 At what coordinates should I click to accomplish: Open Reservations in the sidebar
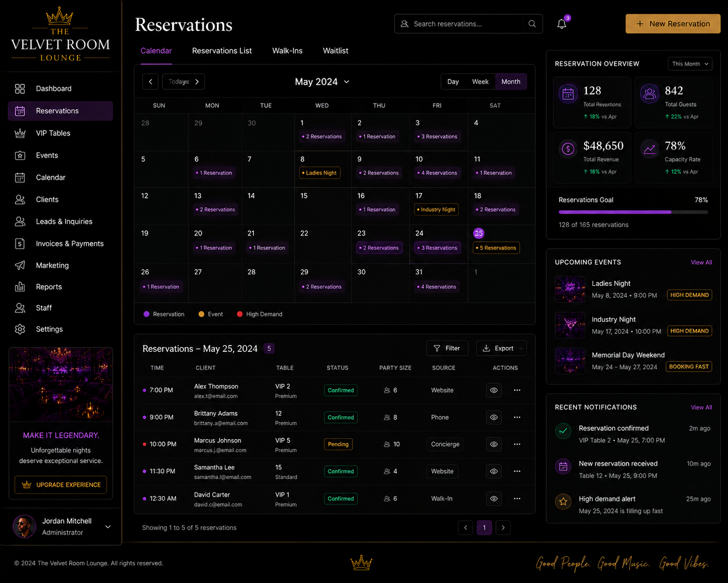pyautogui.click(x=60, y=111)
